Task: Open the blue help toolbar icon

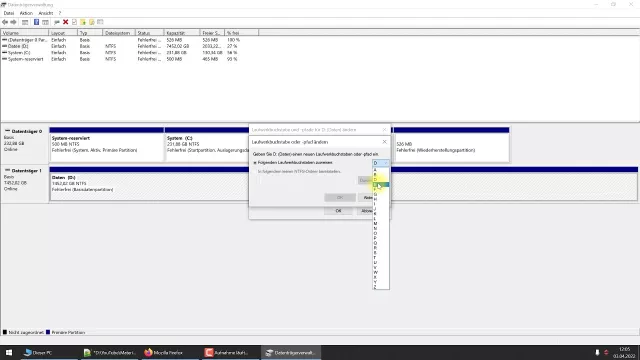Action: click(x=36, y=22)
